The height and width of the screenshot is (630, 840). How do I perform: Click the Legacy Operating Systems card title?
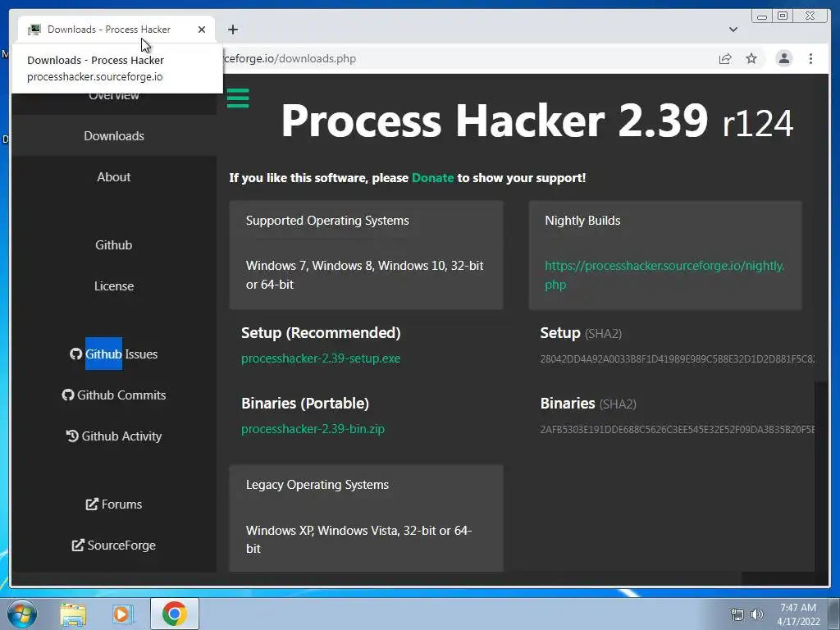(x=317, y=484)
